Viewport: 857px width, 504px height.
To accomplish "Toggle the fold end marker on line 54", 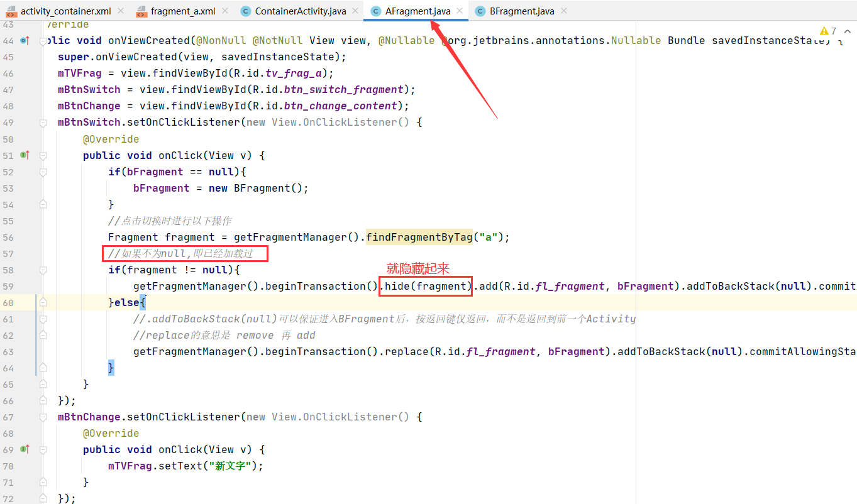I will pos(43,204).
